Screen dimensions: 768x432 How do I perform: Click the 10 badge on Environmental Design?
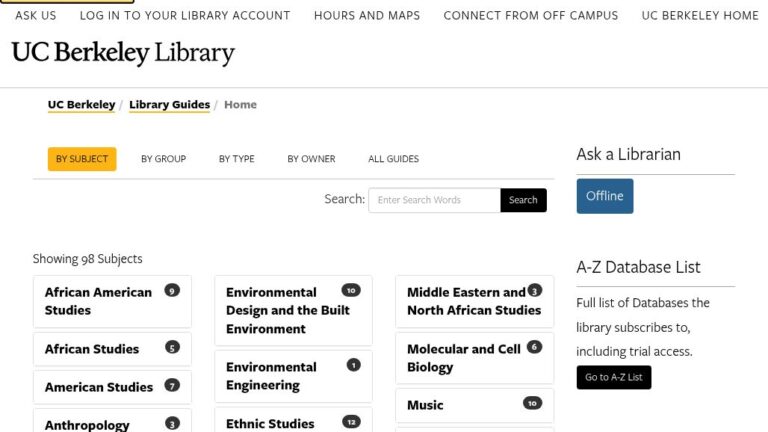tap(351, 290)
